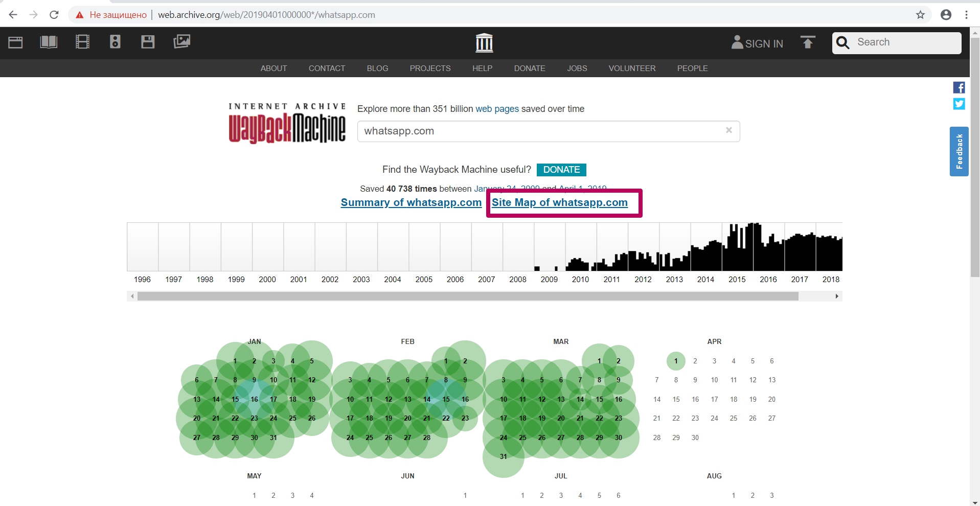Click the browser address bar URL
The width and height of the screenshot is (980, 506).
(x=266, y=15)
